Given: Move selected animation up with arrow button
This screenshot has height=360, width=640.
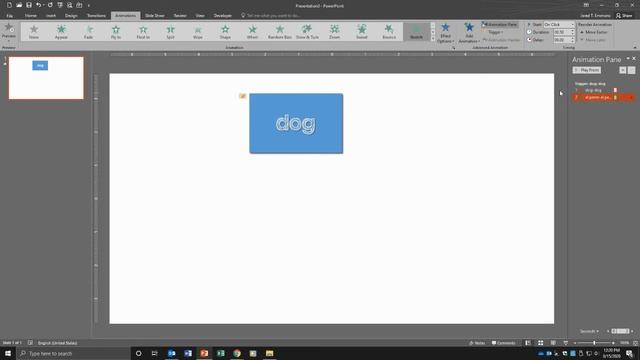Looking at the screenshot, I should pyautogui.click(x=623, y=70).
